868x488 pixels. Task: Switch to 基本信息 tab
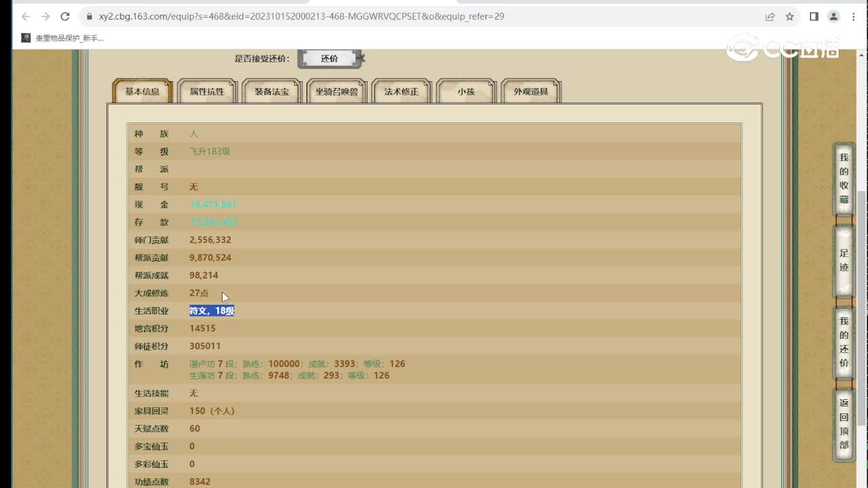click(x=142, y=91)
